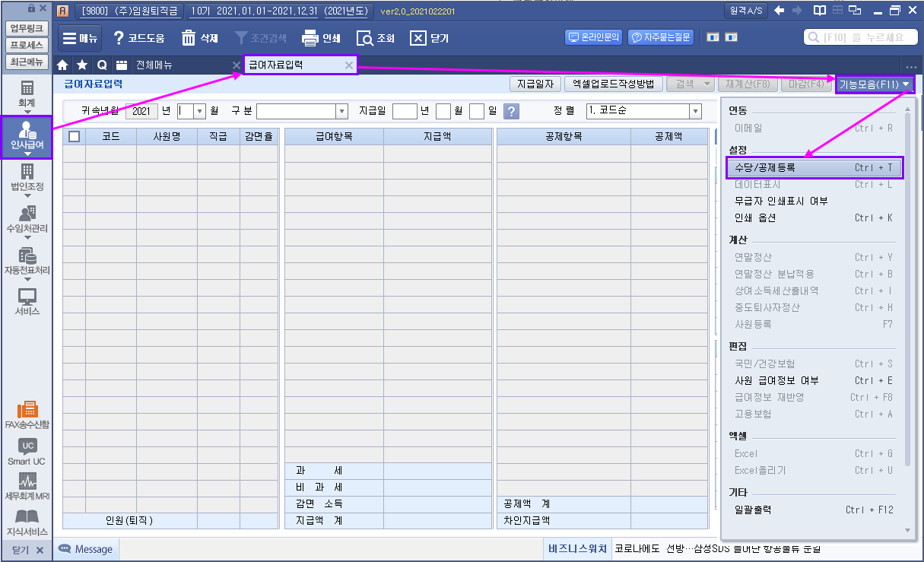Toggle the select-all checkbox in table header
This screenshot has height=562, width=924.
[74, 137]
